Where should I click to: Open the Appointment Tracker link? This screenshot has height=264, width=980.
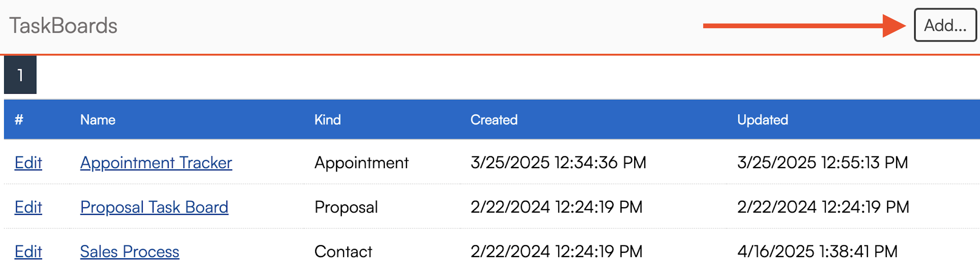coord(156,163)
